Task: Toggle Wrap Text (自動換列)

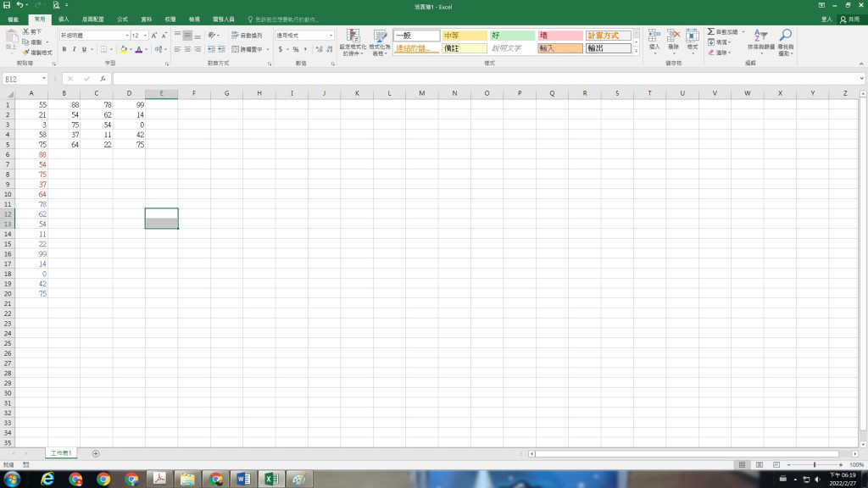Action: coord(247,36)
